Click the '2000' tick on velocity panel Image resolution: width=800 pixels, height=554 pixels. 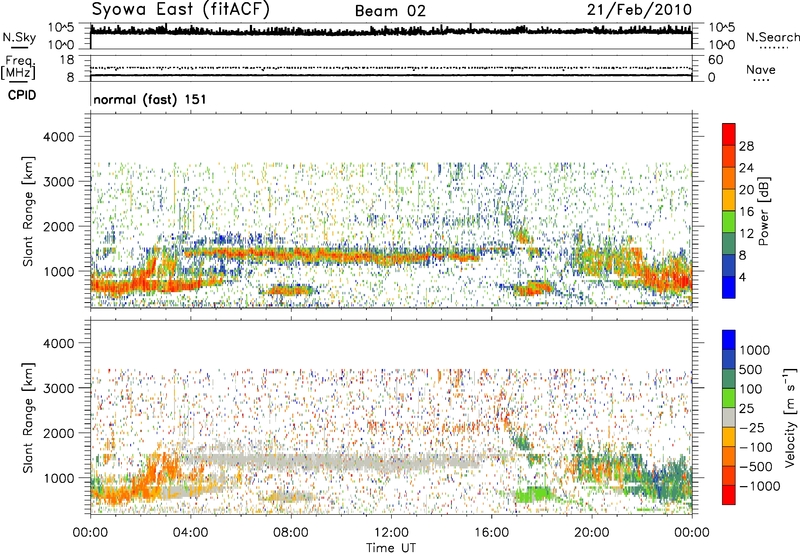tap(59, 433)
